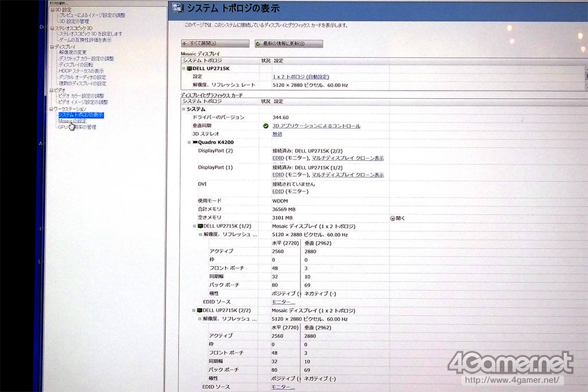
Task: Open the 1 x 2 トポロジ (自動設定) link
Action: pos(301,77)
